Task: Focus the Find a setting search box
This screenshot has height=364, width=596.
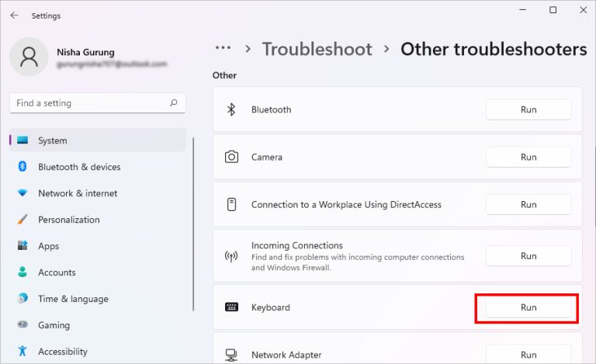Action: click(89, 102)
